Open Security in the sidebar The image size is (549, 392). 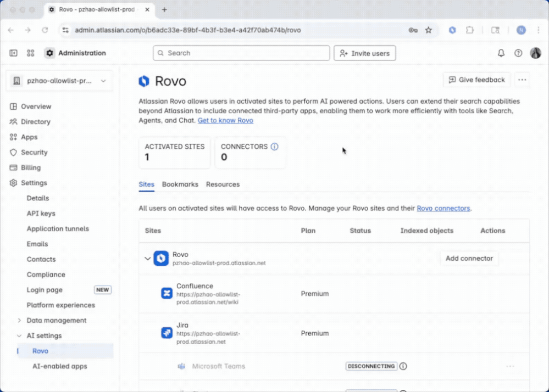pyautogui.click(x=34, y=153)
